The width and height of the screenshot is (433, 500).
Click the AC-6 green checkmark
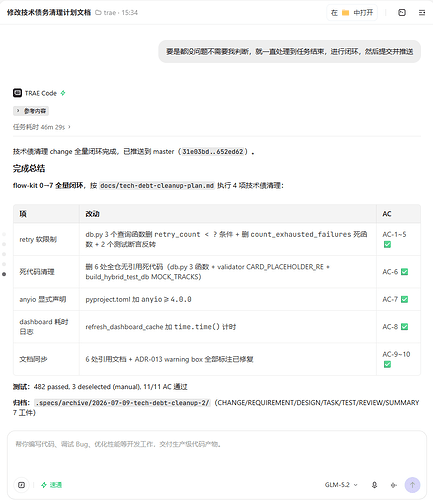tap(404, 272)
